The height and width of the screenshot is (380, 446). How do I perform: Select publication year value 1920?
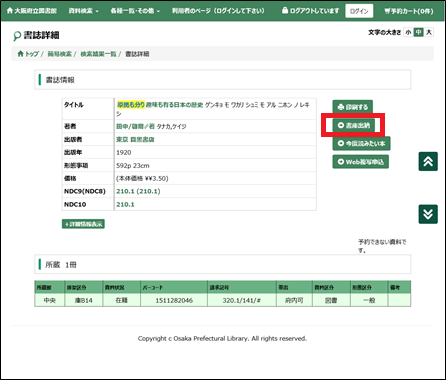tap(124, 152)
